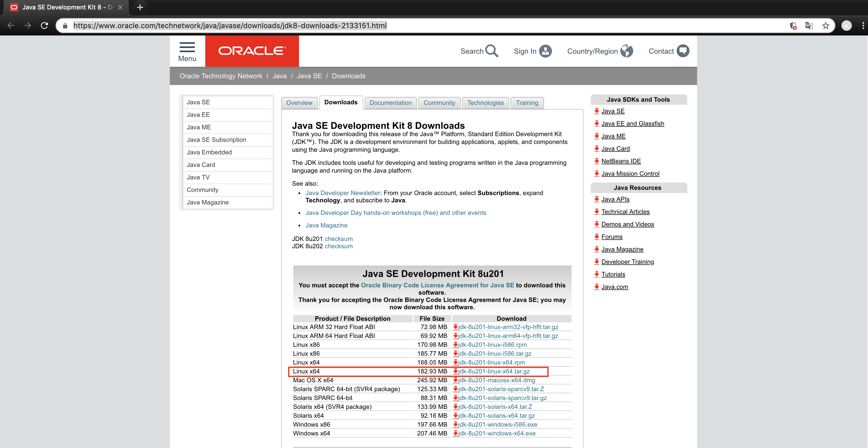
Task: Open the Community tab
Action: [439, 102]
